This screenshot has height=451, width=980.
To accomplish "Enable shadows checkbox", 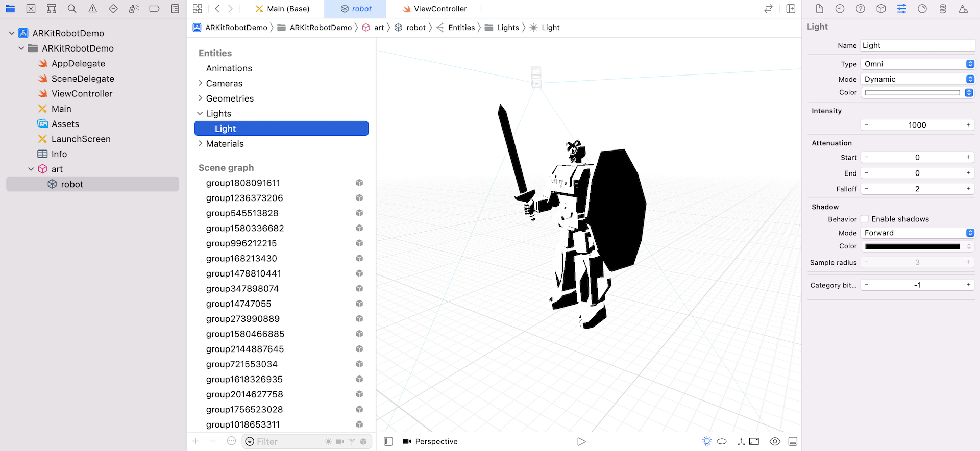I will click(x=865, y=219).
